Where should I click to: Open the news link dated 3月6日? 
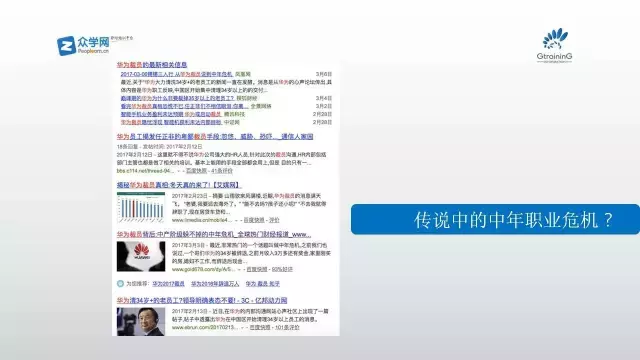[177, 74]
